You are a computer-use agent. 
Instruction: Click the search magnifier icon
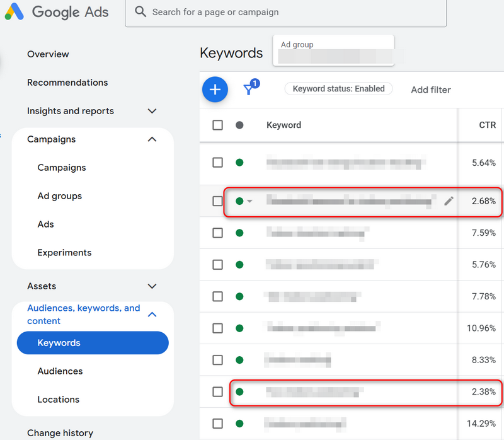click(141, 12)
